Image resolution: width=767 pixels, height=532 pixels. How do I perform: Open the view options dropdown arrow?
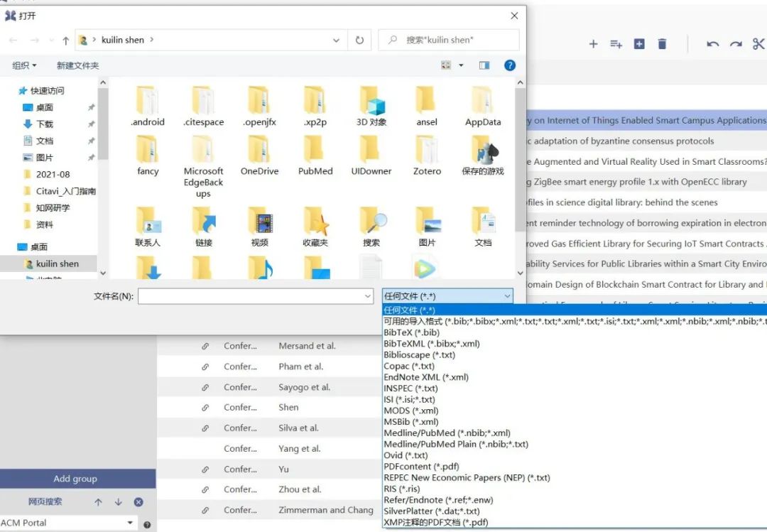461,65
